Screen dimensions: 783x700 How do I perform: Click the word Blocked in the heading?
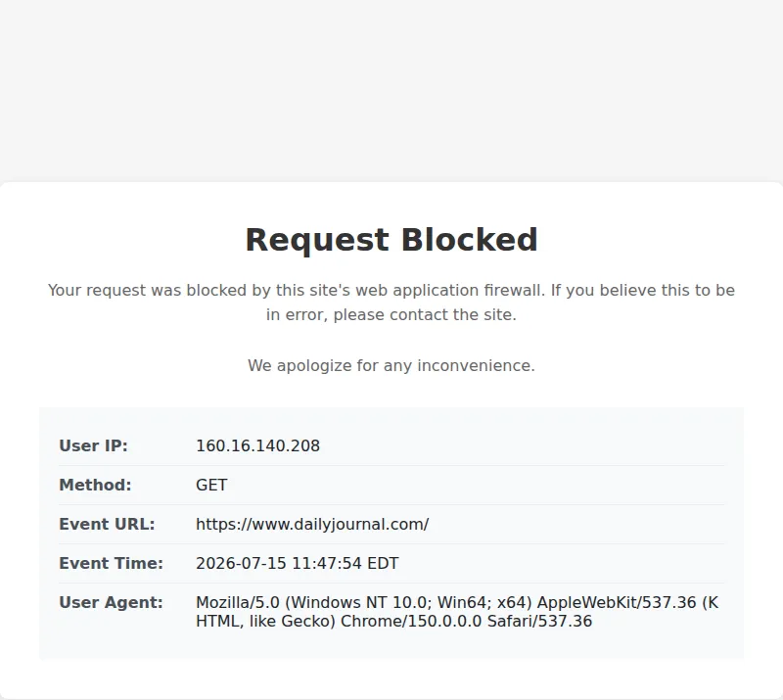point(470,240)
